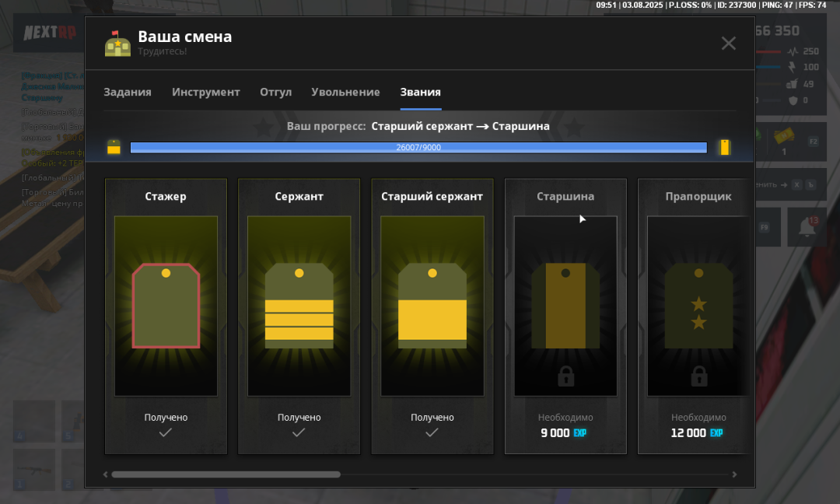Click the money stack icon in HUD
Screen dimensions: 840x504
(x=784, y=136)
